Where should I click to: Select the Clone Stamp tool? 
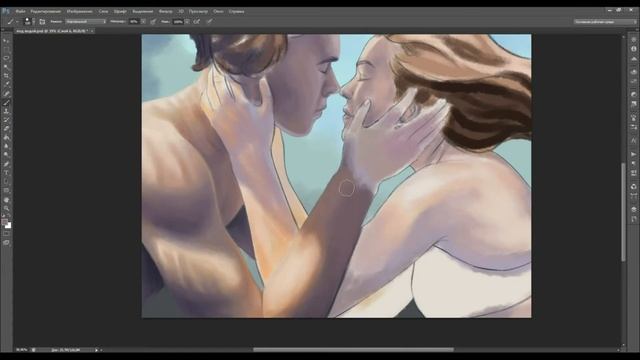[x=6, y=111]
